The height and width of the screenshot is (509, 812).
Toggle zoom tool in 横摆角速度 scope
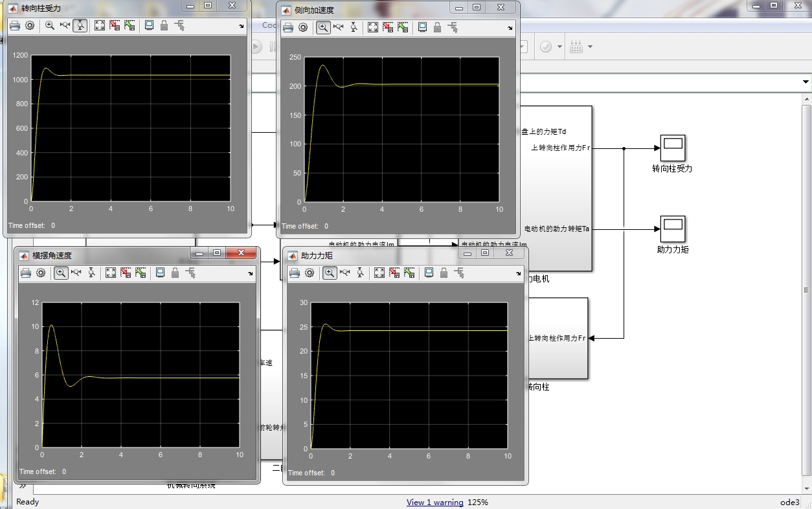[61, 273]
